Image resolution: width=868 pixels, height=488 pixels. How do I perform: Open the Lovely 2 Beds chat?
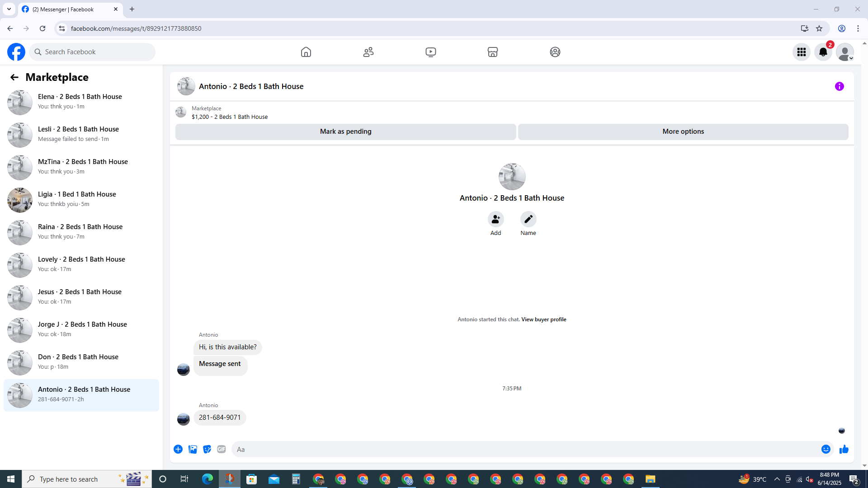click(x=81, y=265)
